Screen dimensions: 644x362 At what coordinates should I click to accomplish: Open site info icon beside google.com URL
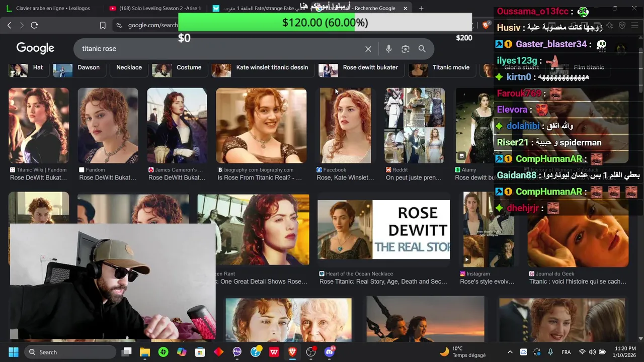pyautogui.click(x=119, y=25)
